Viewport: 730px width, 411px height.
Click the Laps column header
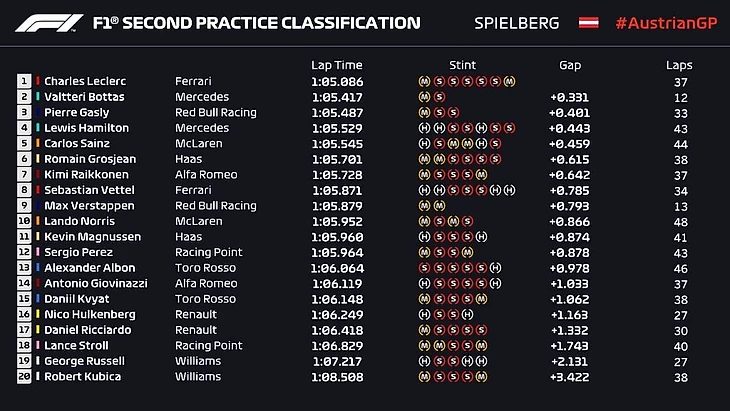point(679,65)
